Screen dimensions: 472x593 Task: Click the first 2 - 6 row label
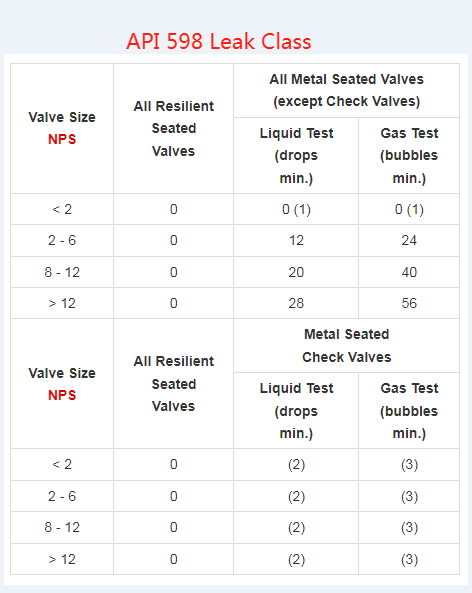(62, 241)
